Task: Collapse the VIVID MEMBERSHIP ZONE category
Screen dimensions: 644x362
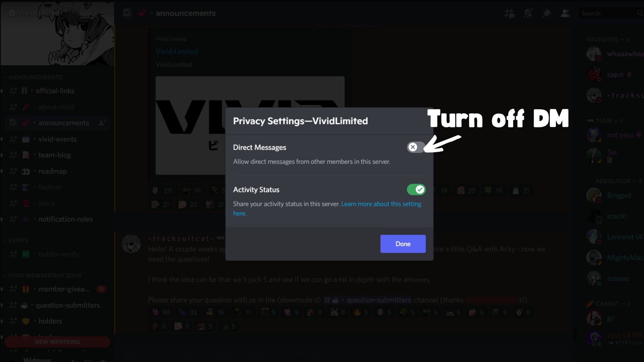Action: click(43, 276)
